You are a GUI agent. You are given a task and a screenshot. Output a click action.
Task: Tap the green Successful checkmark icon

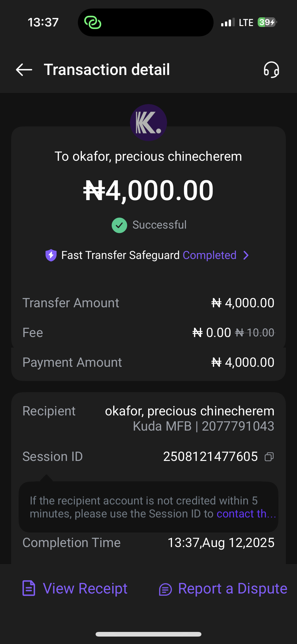[119, 225]
